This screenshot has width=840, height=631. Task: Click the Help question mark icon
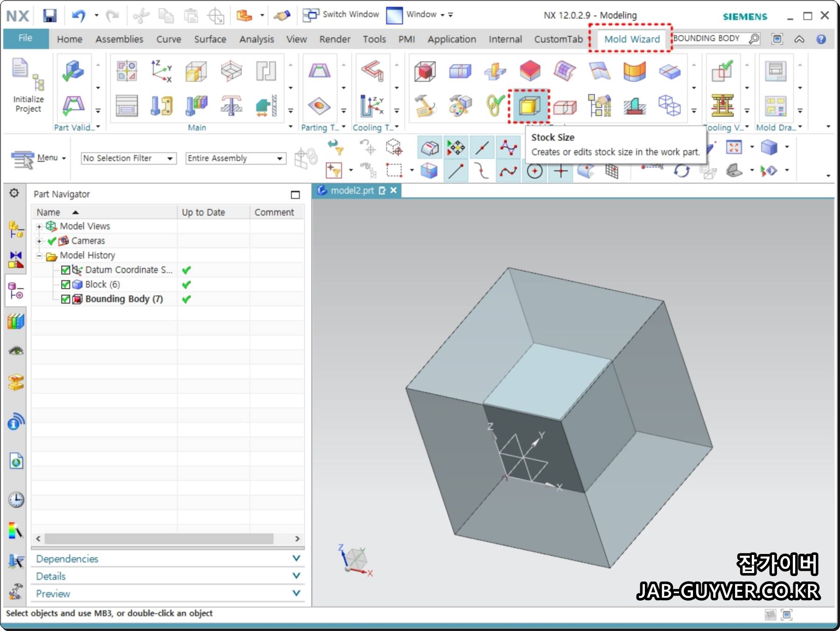click(x=821, y=39)
